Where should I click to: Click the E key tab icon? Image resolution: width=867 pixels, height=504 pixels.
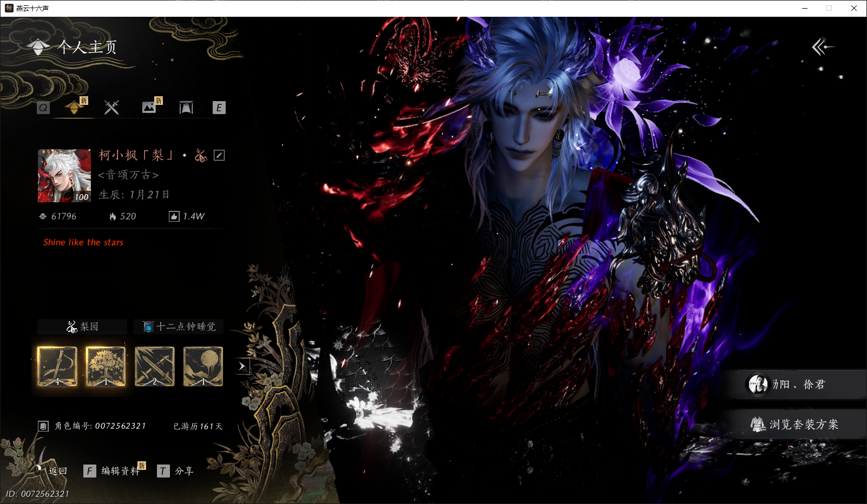coord(219,108)
